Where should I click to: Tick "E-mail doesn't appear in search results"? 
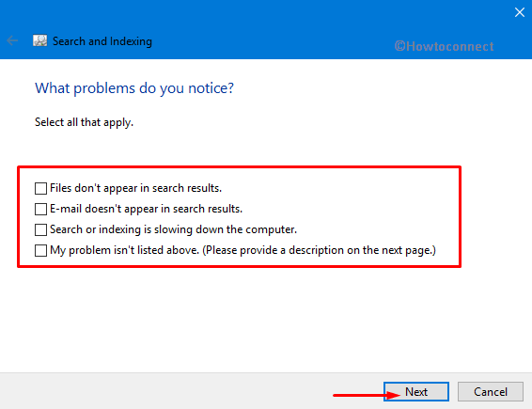(x=40, y=209)
